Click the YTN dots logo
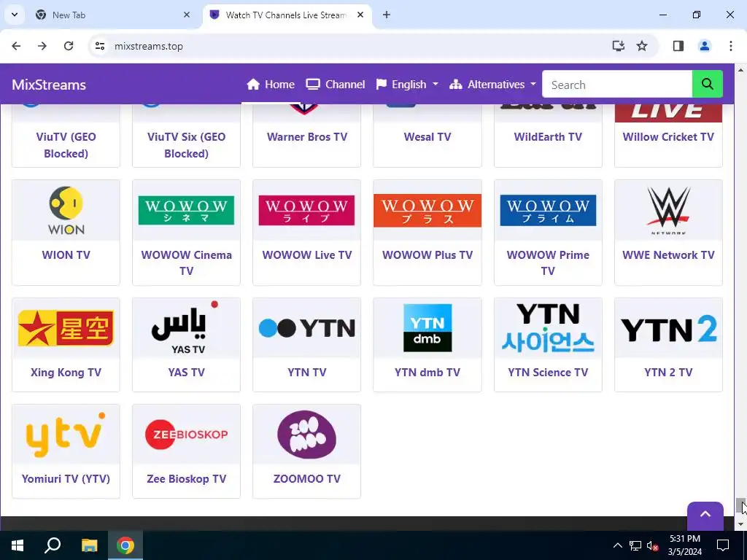 click(x=307, y=328)
